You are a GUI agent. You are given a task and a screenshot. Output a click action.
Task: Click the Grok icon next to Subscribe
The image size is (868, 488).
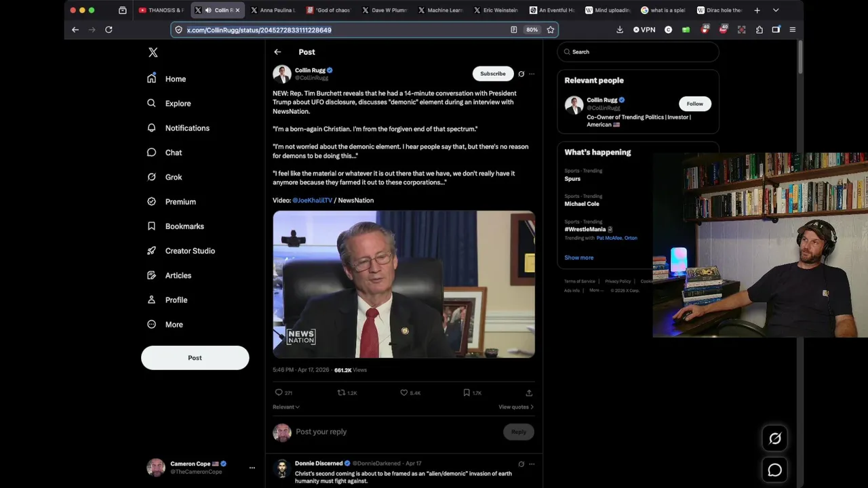(521, 74)
